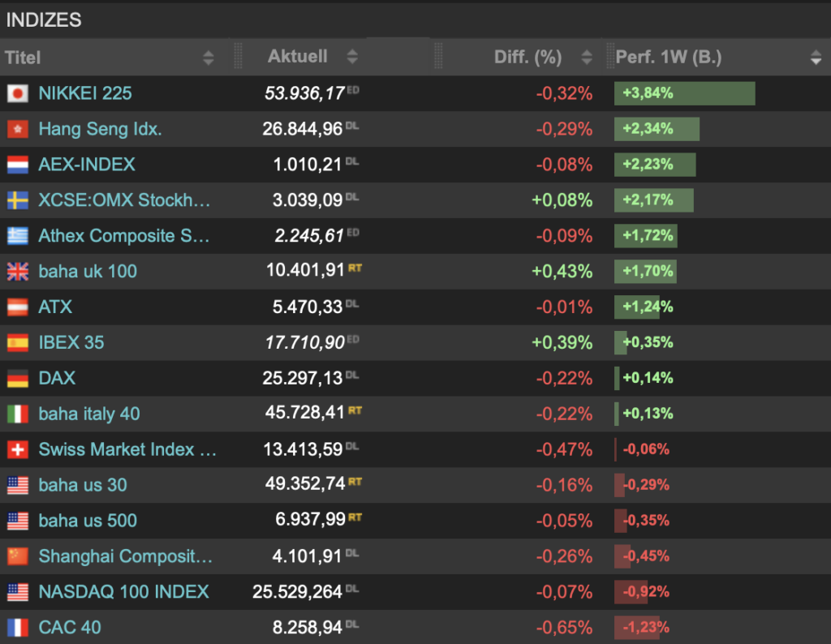Click the Japan flag icon beside NIKKEI 225
Image resolution: width=831 pixels, height=644 pixels.
point(17,93)
